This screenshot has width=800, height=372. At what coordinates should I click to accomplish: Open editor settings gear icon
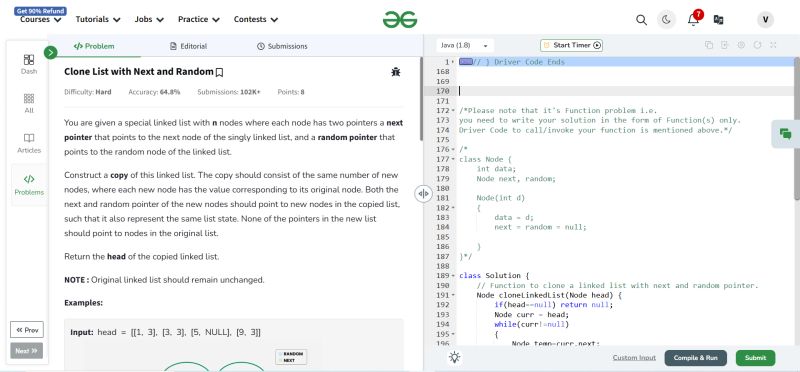tap(741, 45)
